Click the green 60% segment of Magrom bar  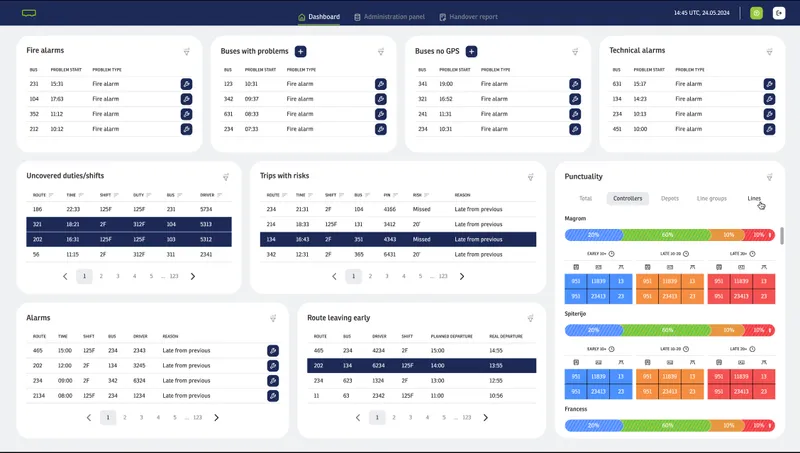click(x=666, y=235)
